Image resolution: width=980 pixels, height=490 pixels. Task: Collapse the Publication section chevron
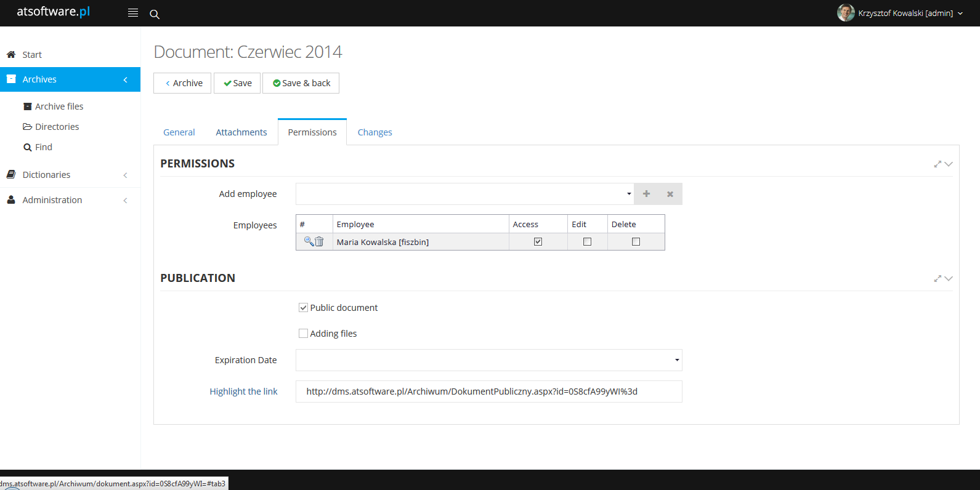pyautogui.click(x=949, y=278)
